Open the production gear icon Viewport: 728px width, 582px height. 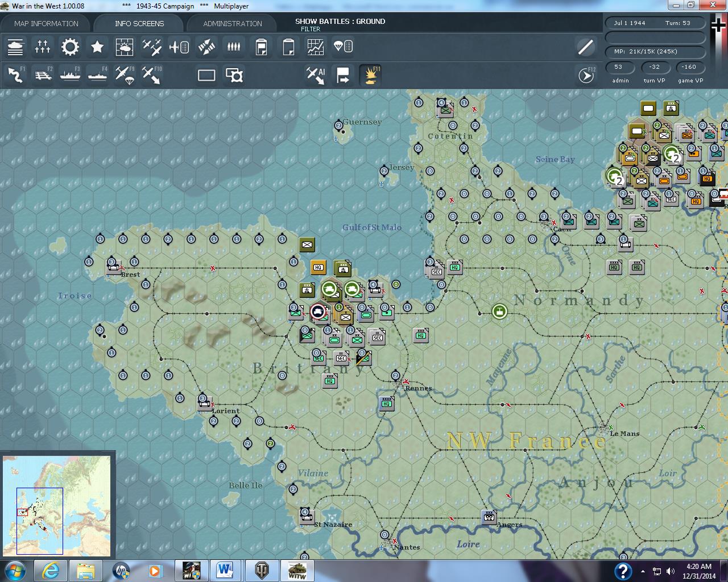pyautogui.click(x=70, y=47)
